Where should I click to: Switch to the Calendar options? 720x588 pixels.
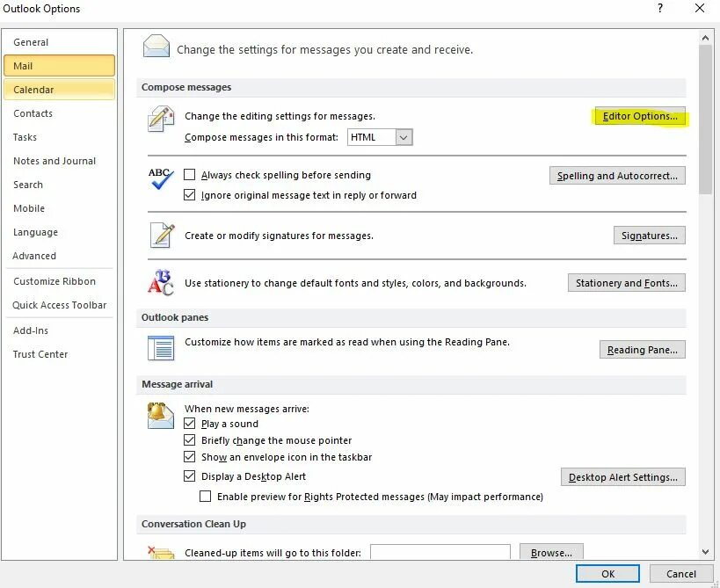point(59,90)
